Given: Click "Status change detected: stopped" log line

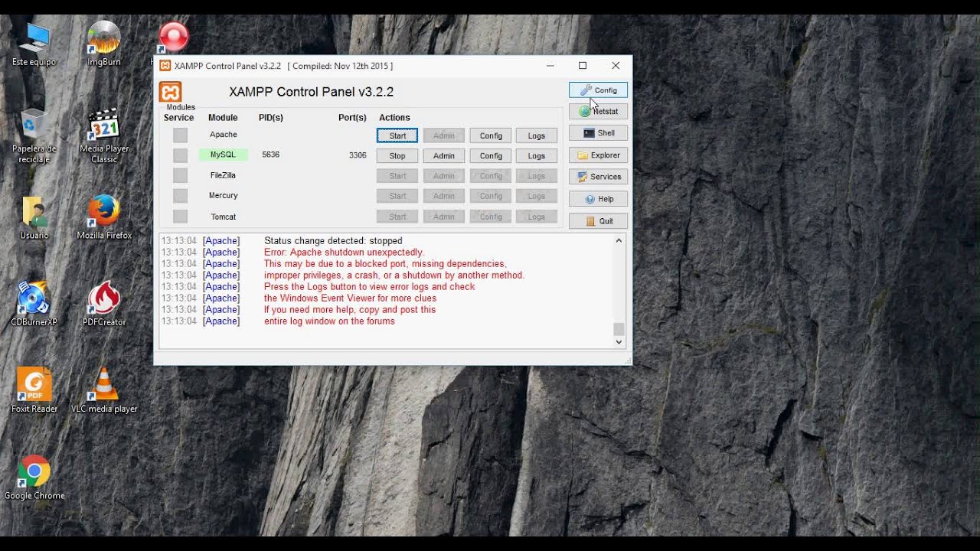Looking at the screenshot, I should pyautogui.click(x=333, y=241).
